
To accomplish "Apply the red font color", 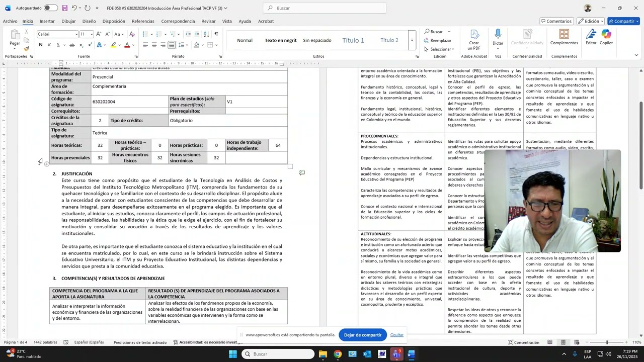I will (x=127, y=45).
